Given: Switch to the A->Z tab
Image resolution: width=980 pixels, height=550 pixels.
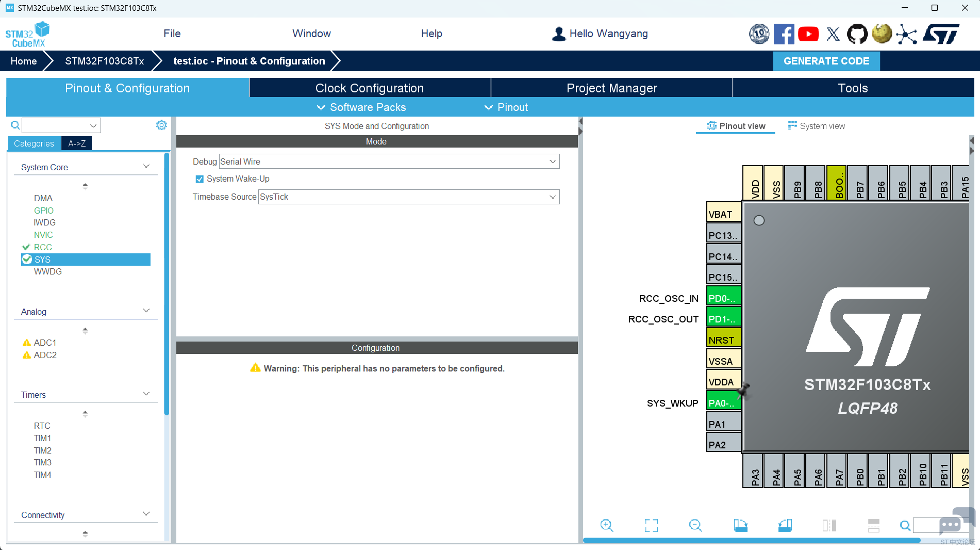Looking at the screenshot, I should [x=77, y=143].
